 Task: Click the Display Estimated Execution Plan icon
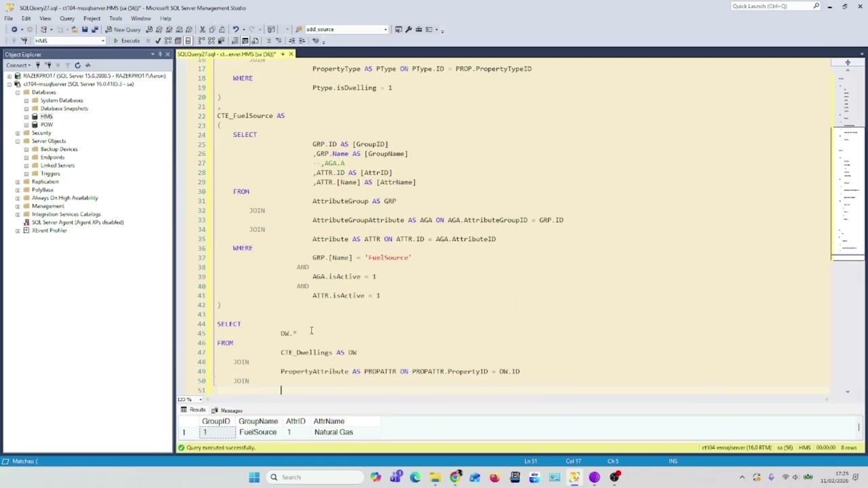tap(168, 41)
